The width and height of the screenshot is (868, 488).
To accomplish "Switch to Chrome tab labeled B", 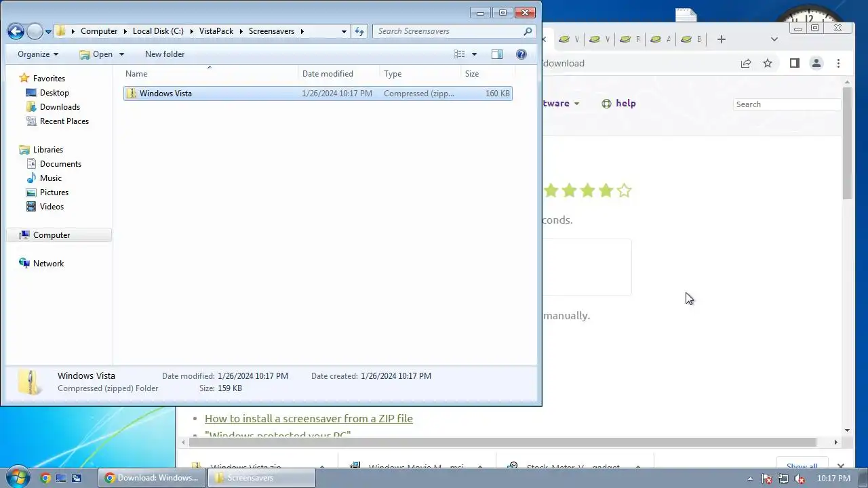I will coord(690,39).
